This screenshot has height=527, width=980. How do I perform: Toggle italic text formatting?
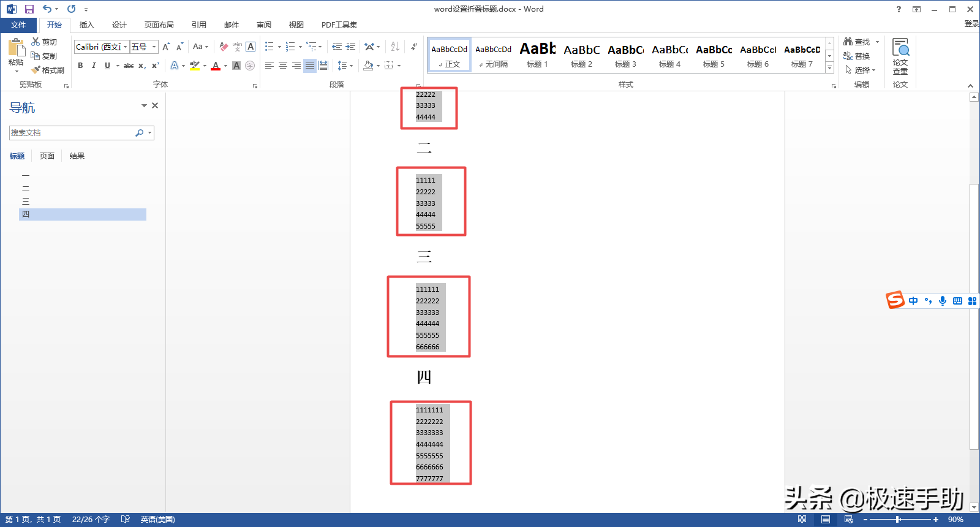[94, 66]
